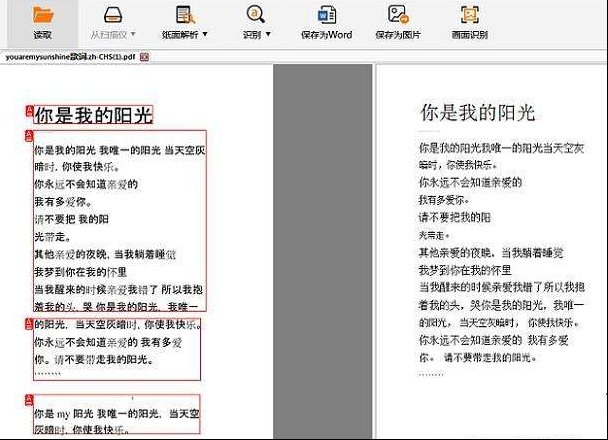Screen dimensions: 608x440
Task: Click the line 请不要把 我的阳 in source page
Action: (71, 219)
